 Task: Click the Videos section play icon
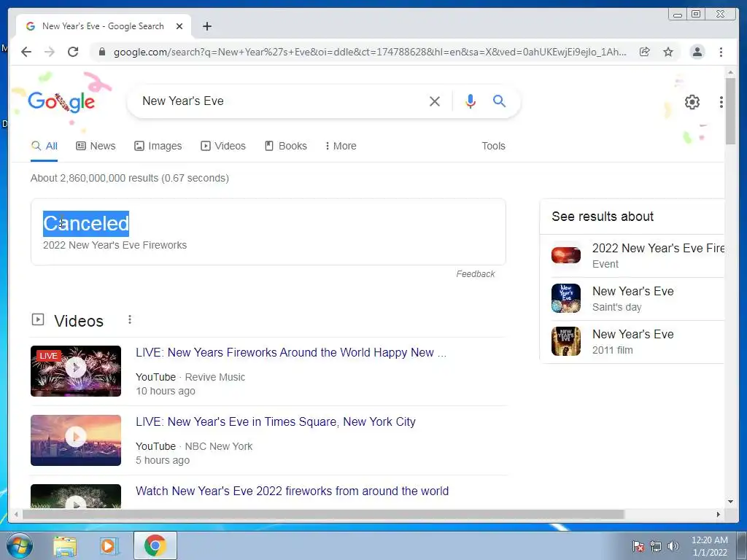(x=38, y=319)
